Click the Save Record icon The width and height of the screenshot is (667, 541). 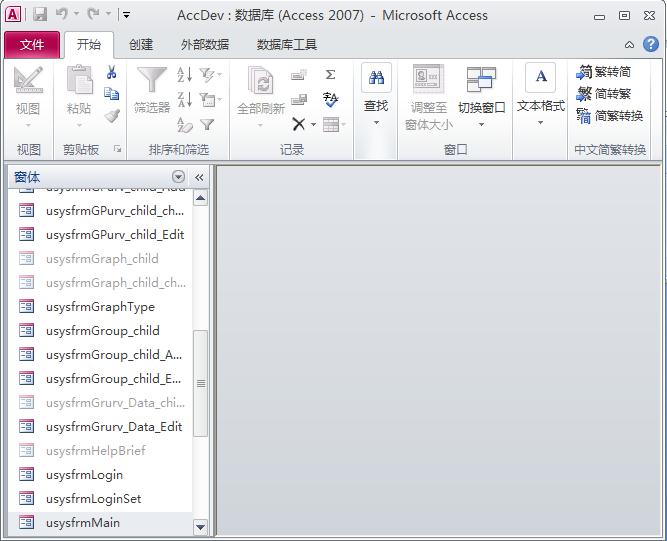[x=299, y=100]
